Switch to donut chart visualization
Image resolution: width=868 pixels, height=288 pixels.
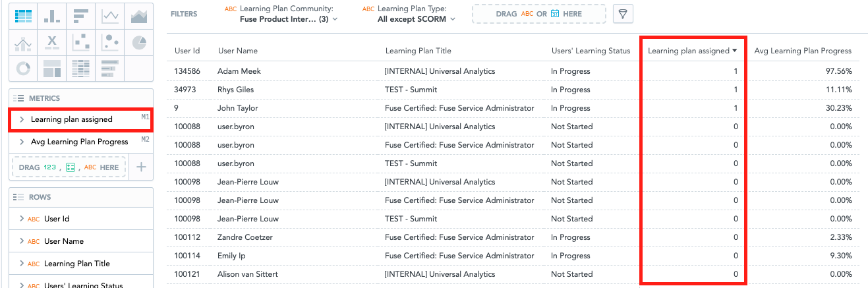point(24,68)
